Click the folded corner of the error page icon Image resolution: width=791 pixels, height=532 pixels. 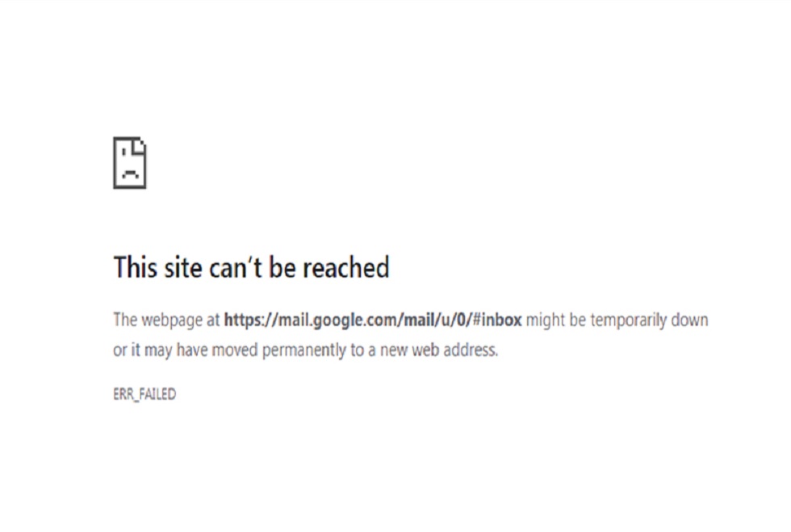[x=139, y=146]
